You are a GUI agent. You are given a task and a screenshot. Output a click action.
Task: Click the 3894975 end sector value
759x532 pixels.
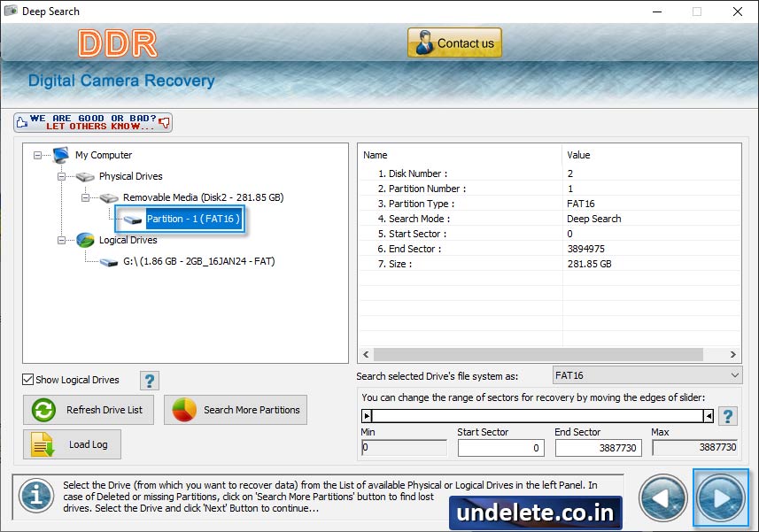tap(585, 249)
